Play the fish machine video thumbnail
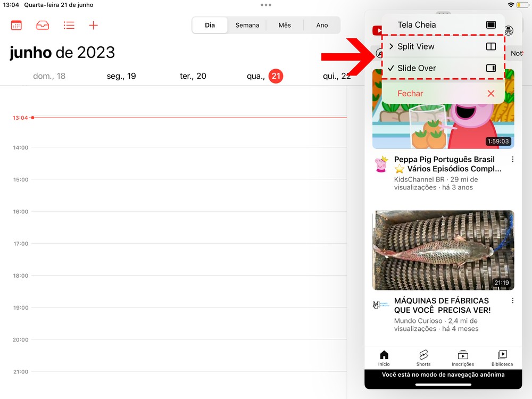The image size is (532, 399). click(x=443, y=250)
